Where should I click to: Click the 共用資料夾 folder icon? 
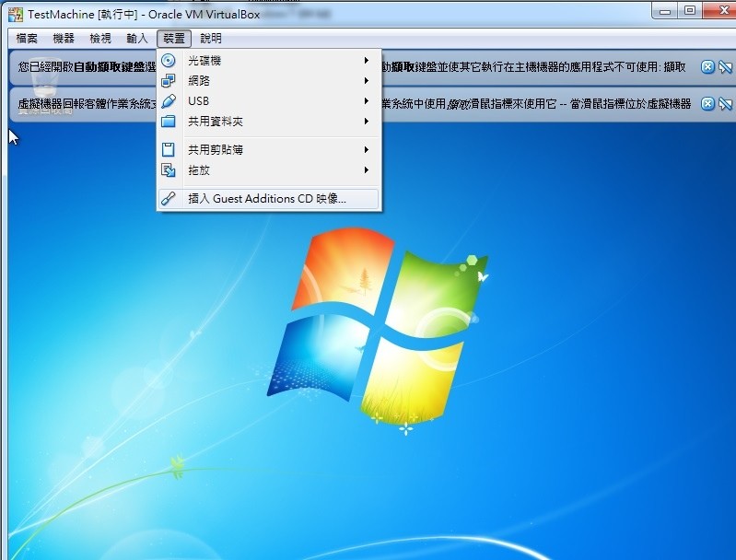(x=168, y=122)
